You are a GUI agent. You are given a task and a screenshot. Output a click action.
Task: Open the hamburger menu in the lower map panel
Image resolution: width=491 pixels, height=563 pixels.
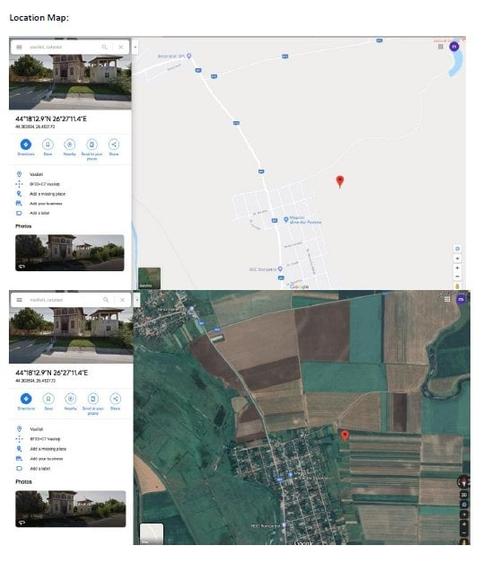tap(19, 300)
